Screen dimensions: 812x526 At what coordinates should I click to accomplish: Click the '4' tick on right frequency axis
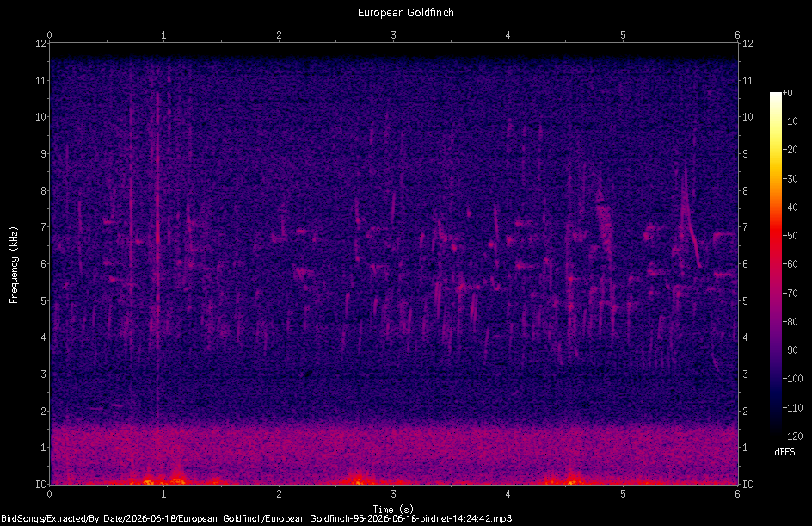tap(745, 337)
